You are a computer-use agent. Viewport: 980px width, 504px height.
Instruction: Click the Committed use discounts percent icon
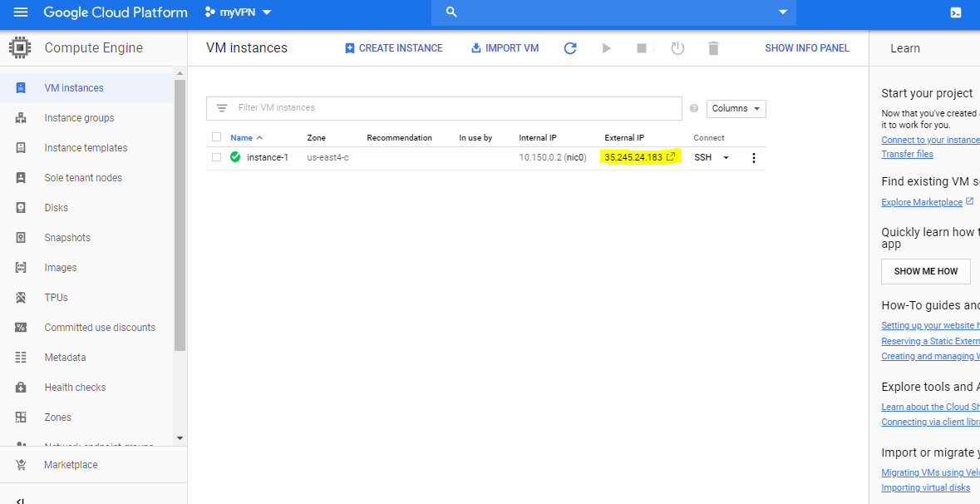(x=21, y=328)
